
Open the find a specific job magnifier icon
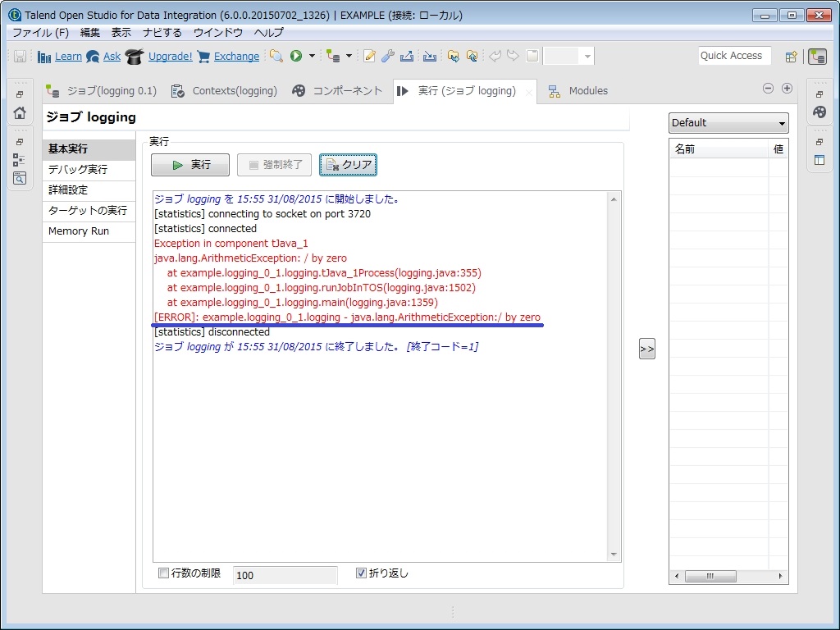point(277,56)
